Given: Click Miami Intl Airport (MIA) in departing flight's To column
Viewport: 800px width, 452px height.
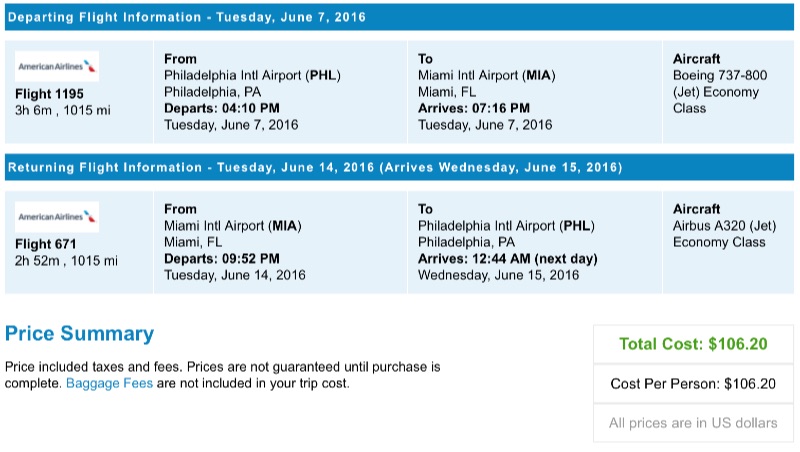Looking at the screenshot, I should (486, 76).
